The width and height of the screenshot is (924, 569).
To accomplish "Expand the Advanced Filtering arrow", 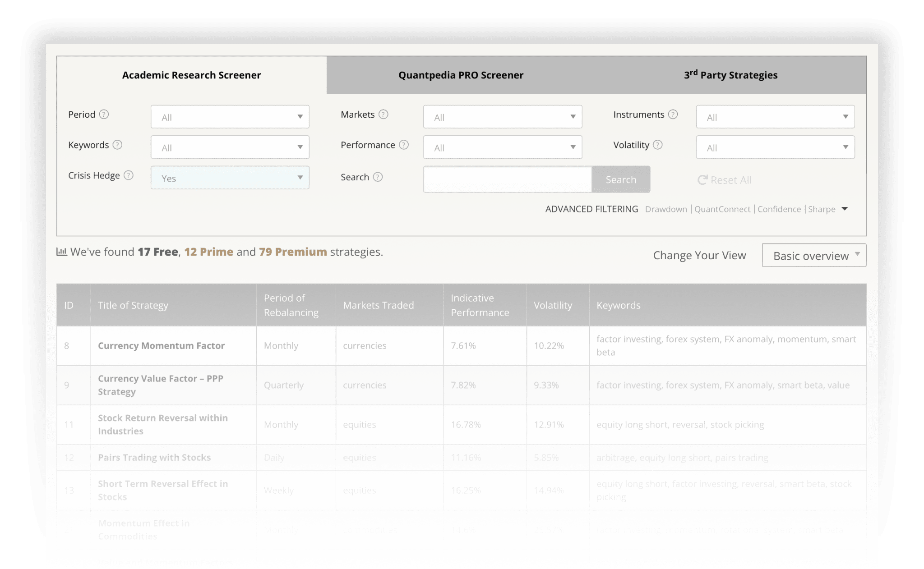I will click(x=845, y=209).
